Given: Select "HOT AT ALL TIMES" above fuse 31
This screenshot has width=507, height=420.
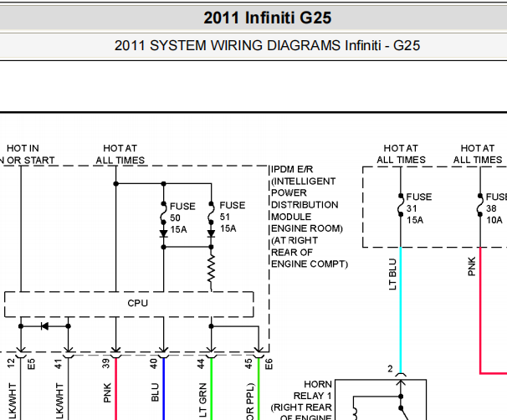Looking at the screenshot, I should tap(401, 154).
